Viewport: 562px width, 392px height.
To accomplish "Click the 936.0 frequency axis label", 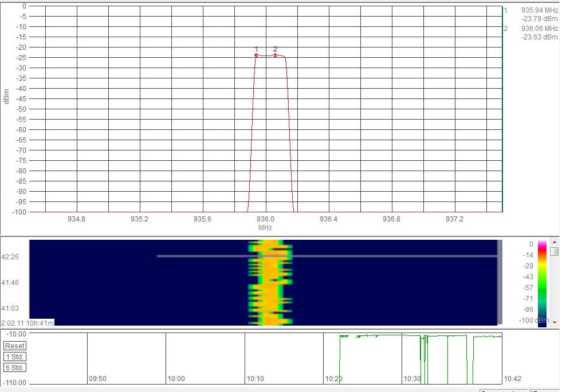I will pos(265,219).
